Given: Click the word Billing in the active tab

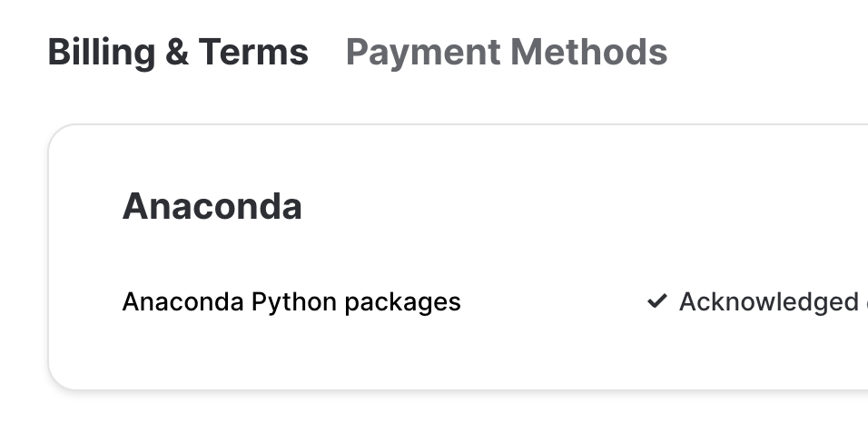Looking at the screenshot, I should coord(101,53).
